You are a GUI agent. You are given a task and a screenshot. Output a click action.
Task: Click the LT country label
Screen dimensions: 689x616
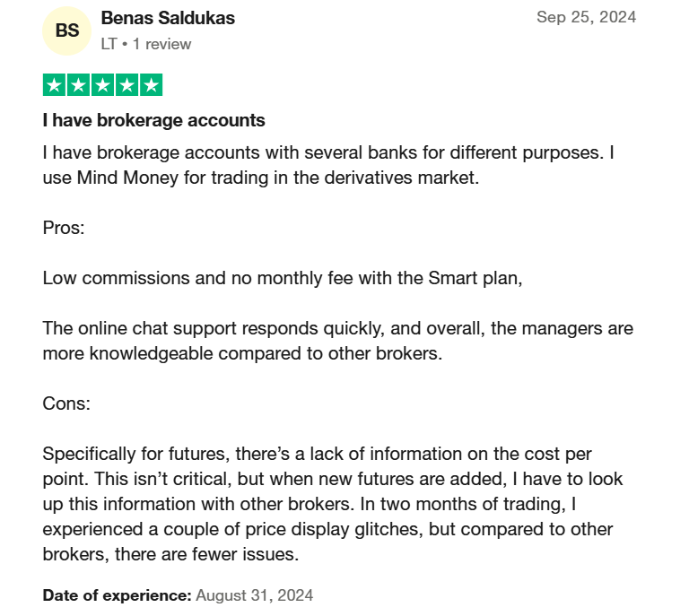pyautogui.click(x=109, y=44)
